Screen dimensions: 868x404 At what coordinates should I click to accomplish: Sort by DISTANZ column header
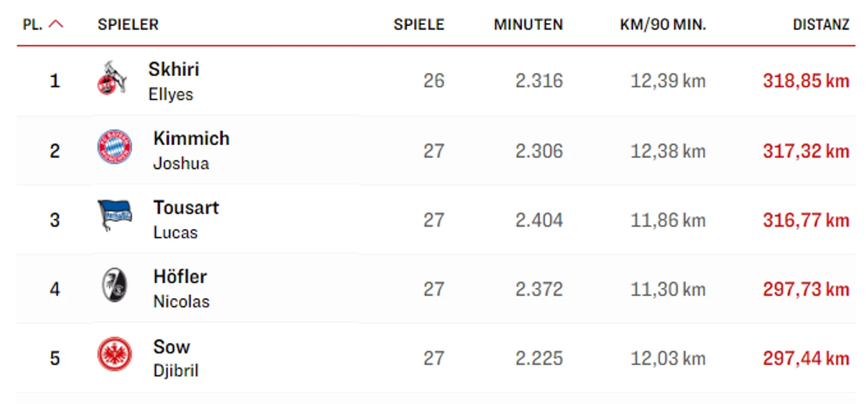[820, 24]
